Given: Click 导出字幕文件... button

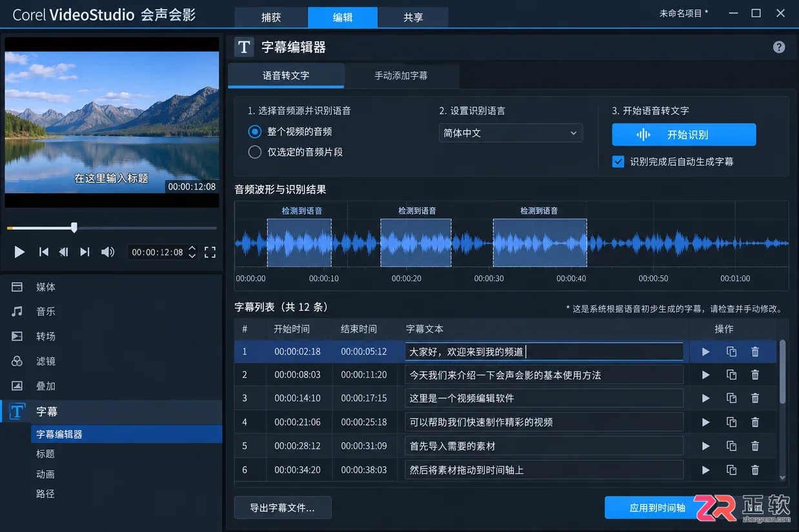Looking at the screenshot, I should pyautogui.click(x=283, y=507).
